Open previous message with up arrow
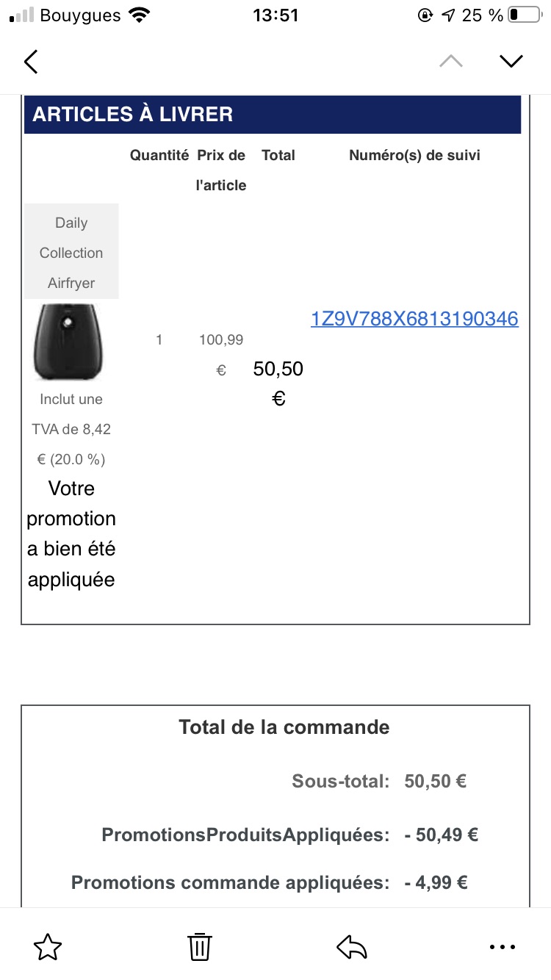551x980 pixels. (x=451, y=61)
